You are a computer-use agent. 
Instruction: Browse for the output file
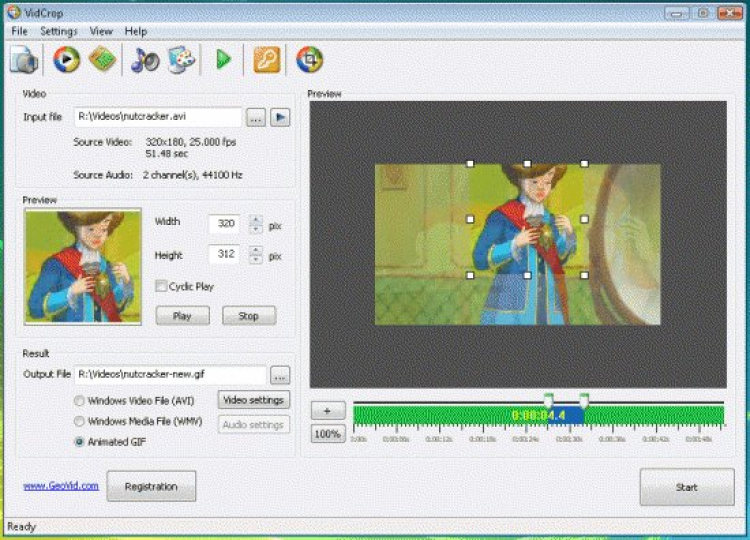pyautogui.click(x=280, y=375)
